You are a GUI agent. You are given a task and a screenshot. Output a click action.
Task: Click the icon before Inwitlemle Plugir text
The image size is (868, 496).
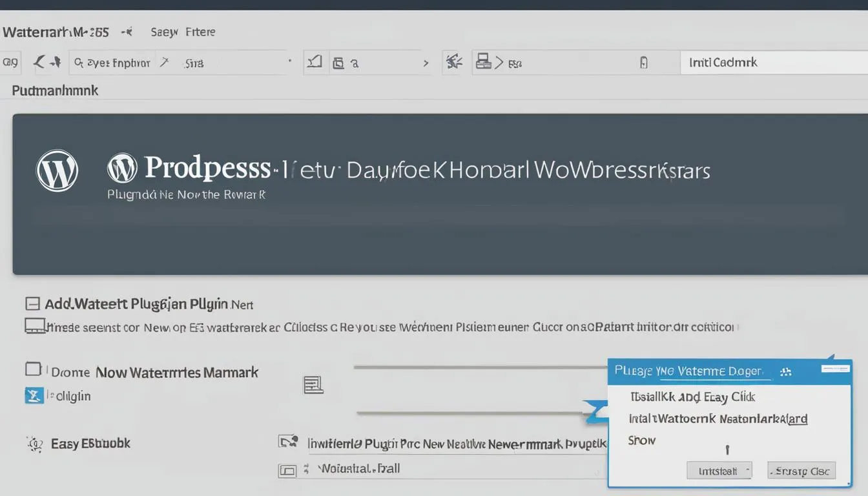point(288,442)
